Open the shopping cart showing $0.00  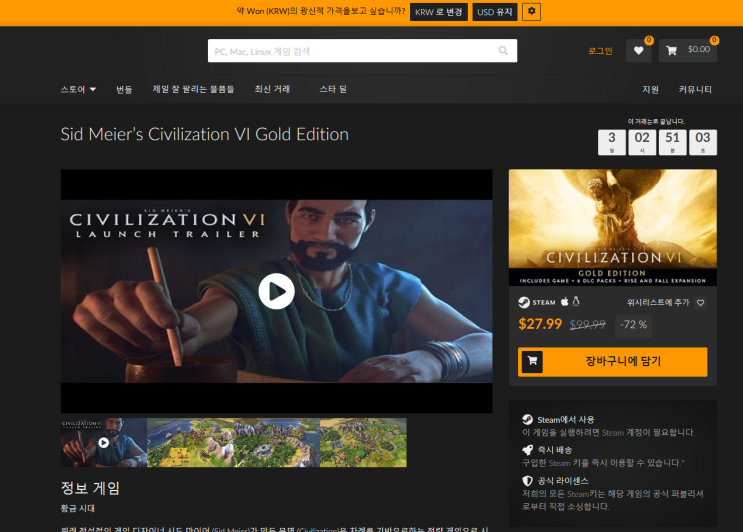(x=688, y=51)
